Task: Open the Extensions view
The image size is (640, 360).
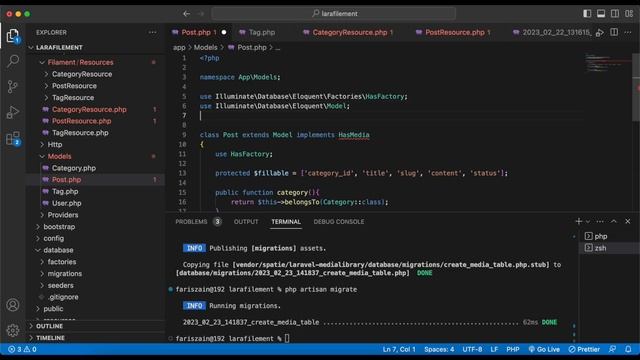Action: coord(13,138)
